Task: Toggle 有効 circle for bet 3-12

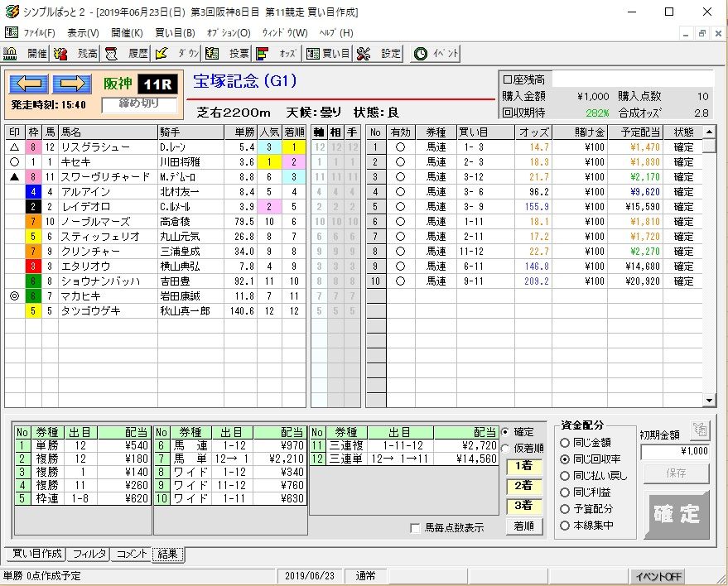Action: tap(400, 177)
